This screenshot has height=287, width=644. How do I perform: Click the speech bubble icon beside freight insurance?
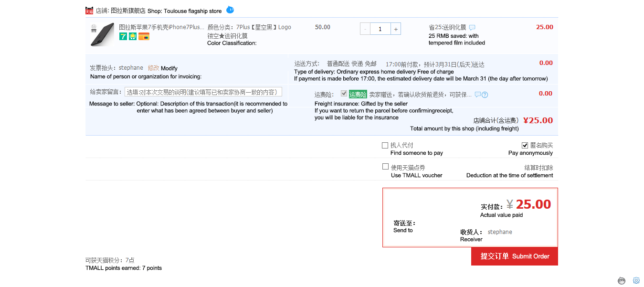[478, 95]
